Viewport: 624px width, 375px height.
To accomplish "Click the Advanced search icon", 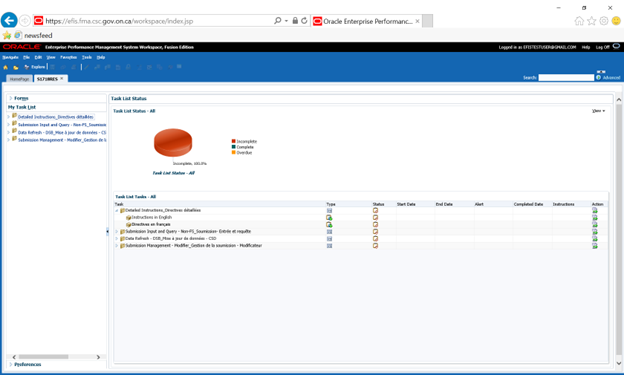I will pos(599,78).
